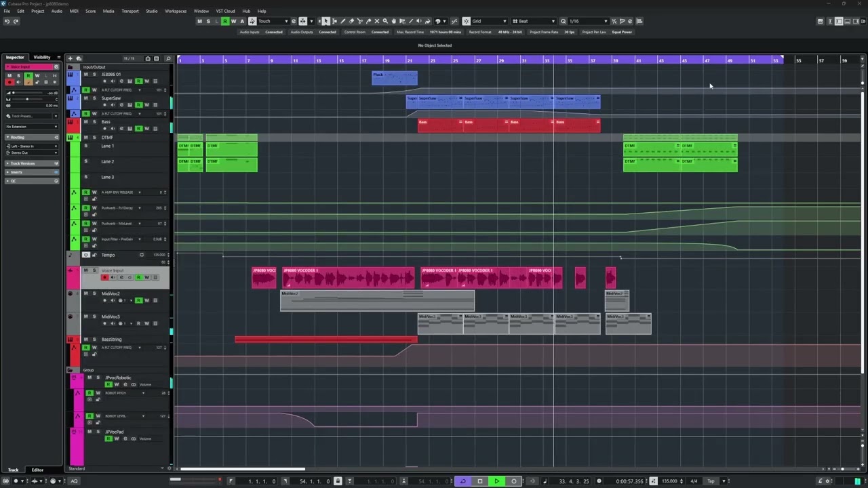The height and width of the screenshot is (488, 868).
Task: Open the Project menu
Action: click(x=37, y=11)
